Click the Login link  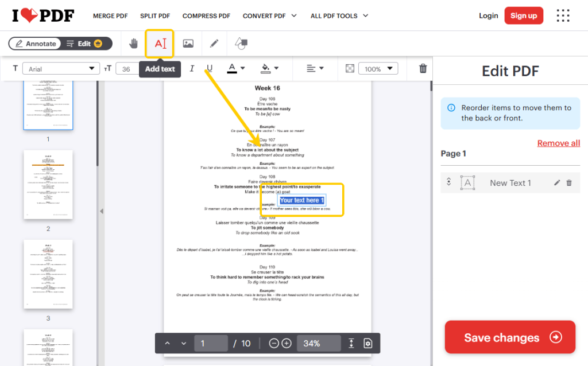point(488,15)
